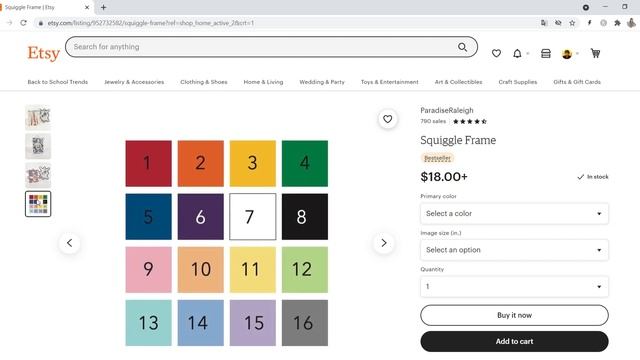Click the In stock indicator
This screenshot has width=640, height=360.
pyautogui.click(x=593, y=177)
